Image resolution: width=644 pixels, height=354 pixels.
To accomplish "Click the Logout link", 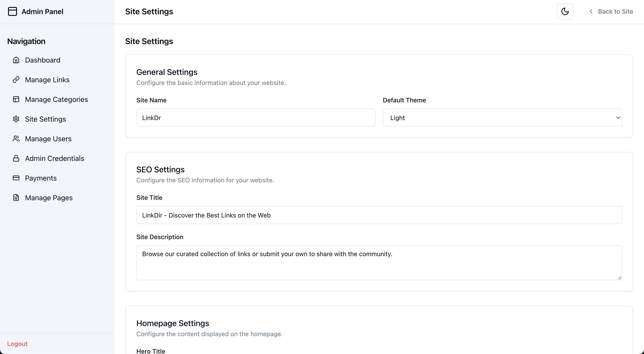I will (x=17, y=344).
